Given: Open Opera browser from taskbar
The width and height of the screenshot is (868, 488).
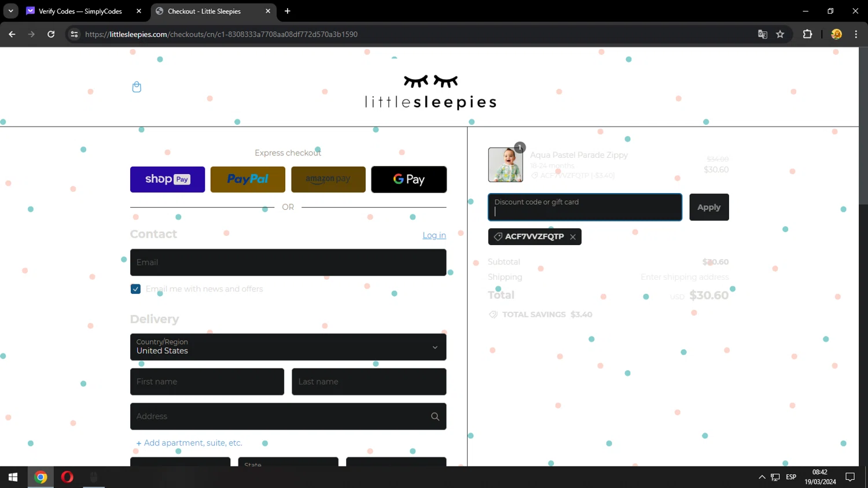Looking at the screenshot, I should [x=67, y=477].
